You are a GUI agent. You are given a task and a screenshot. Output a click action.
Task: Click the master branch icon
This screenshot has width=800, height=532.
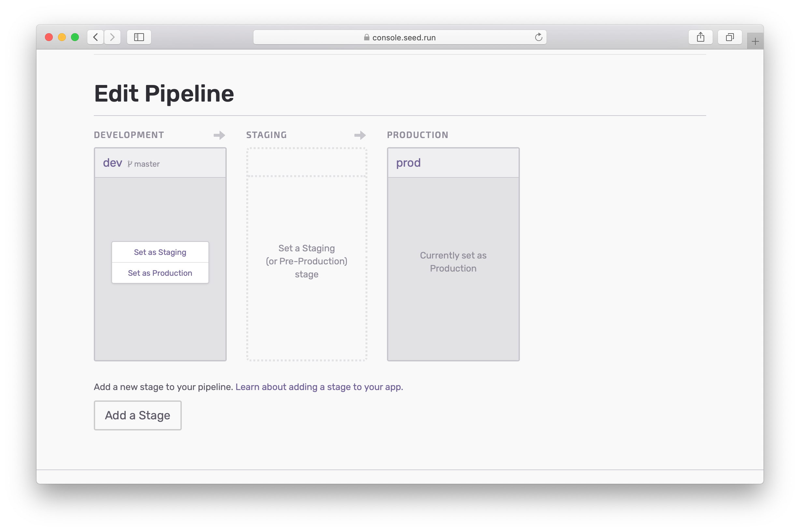[x=130, y=164]
